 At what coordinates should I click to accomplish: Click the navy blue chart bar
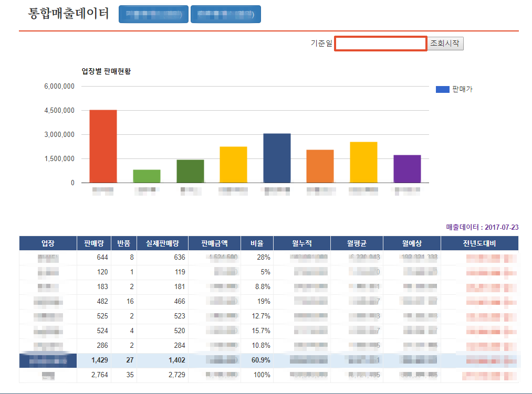point(277,158)
